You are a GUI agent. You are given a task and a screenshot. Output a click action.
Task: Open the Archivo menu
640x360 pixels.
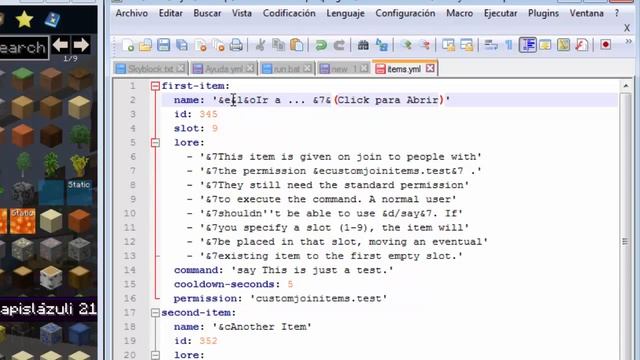[131, 13]
